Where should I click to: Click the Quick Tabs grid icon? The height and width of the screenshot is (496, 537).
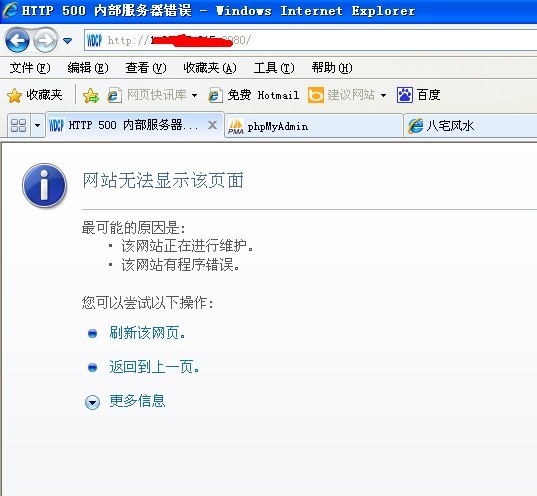point(18,125)
